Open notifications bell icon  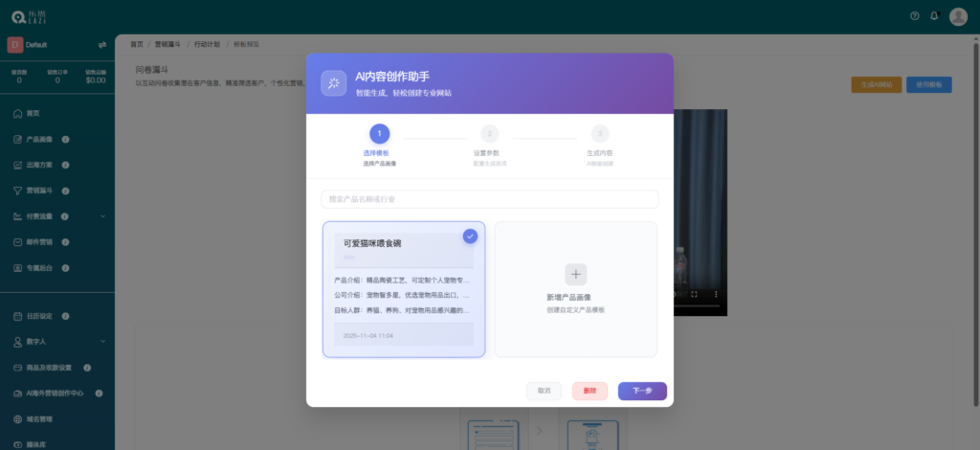pos(934,16)
